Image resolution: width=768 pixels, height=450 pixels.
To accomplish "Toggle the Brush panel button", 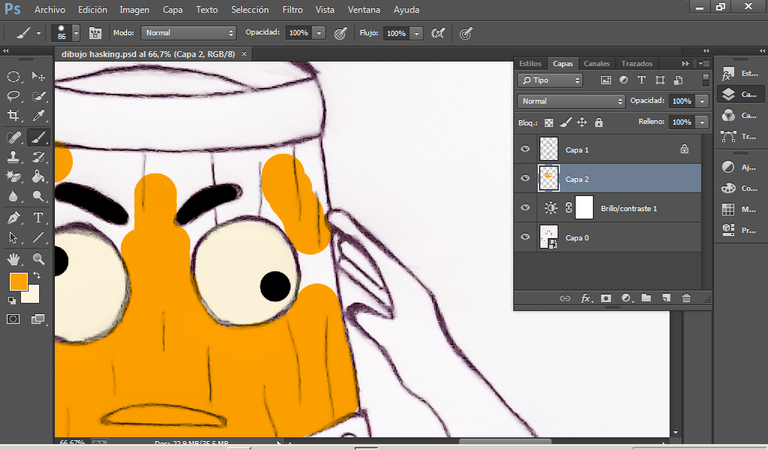I will pos(95,33).
